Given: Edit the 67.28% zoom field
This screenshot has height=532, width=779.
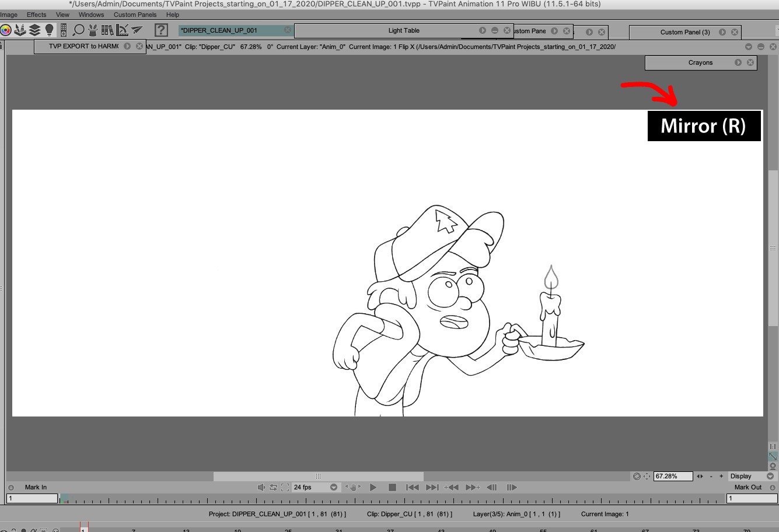Looking at the screenshot, I should click(673, 476).
